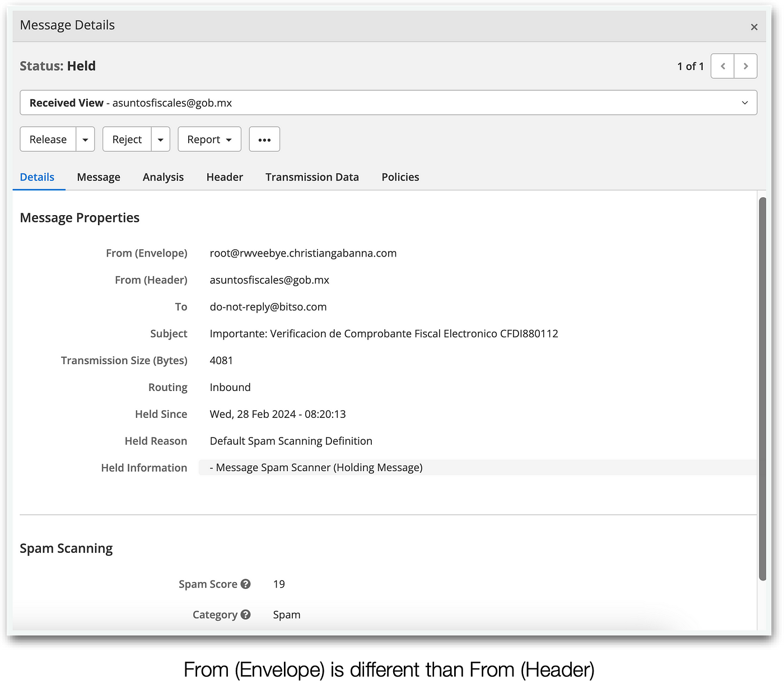784x684 pixels.
Task: Open the Analysis tab
Action: point(163,177)
